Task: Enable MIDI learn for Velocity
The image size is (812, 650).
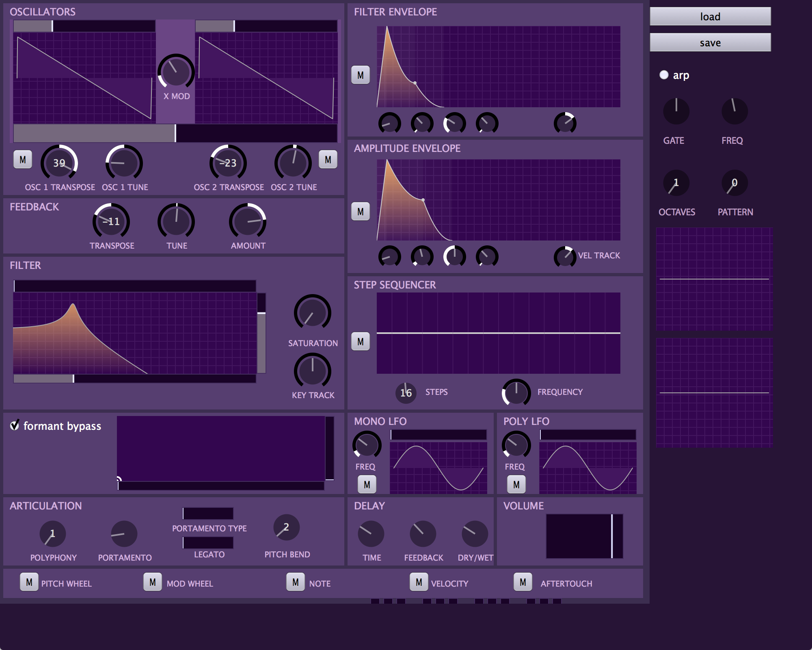Action: click(x=418, y=582)
